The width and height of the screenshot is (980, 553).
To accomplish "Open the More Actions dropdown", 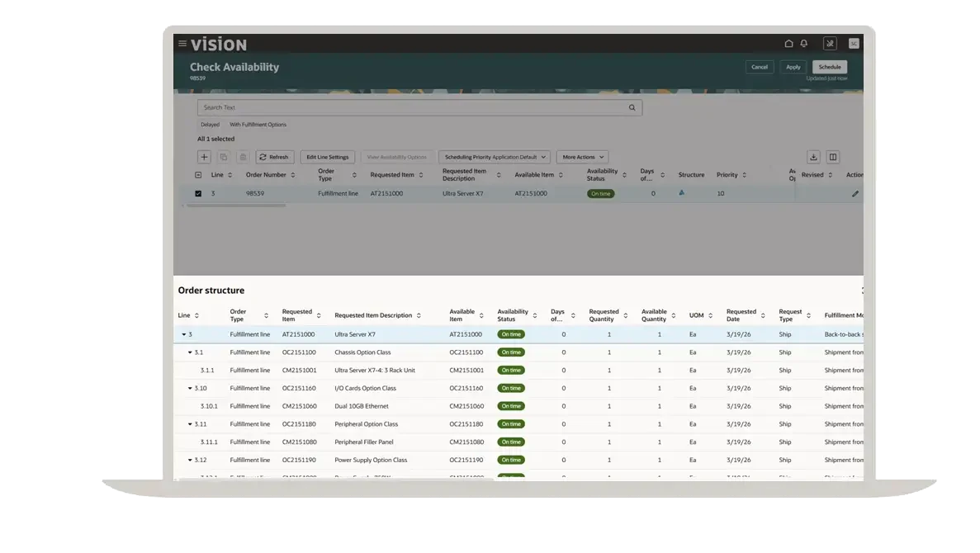I will 583,157.
